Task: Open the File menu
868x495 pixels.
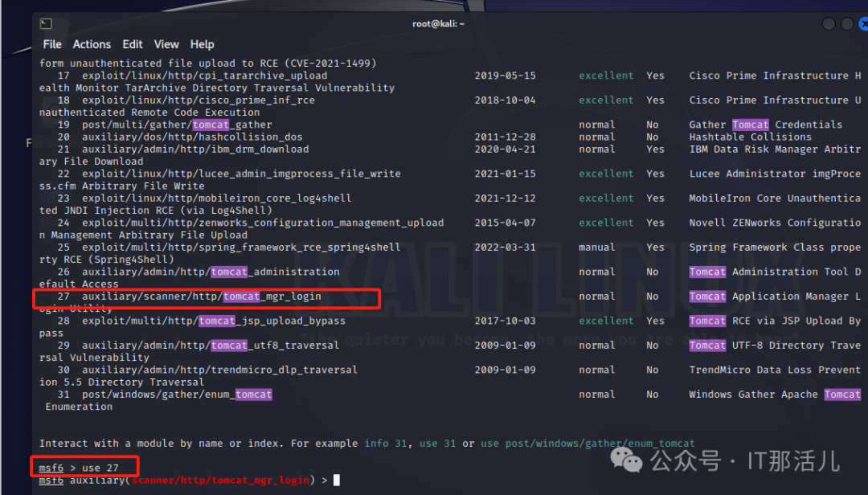Action: [x=52, y=44]
